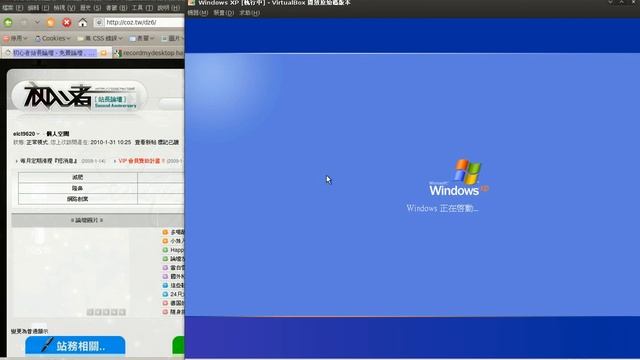
Task: Open the CSS dropdown in the developer toolbar
Action: tap(100, 38)
